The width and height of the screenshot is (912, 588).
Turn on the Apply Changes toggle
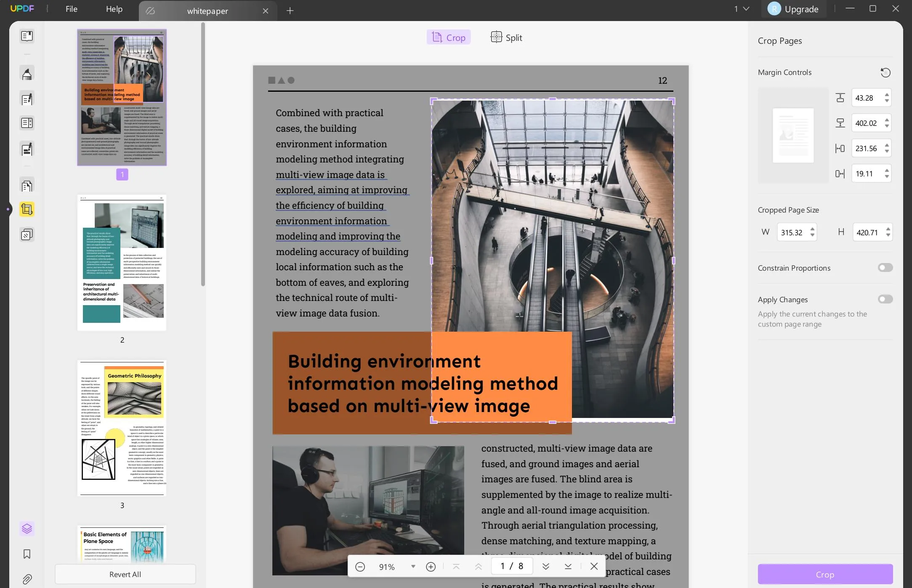click(885, 299)
